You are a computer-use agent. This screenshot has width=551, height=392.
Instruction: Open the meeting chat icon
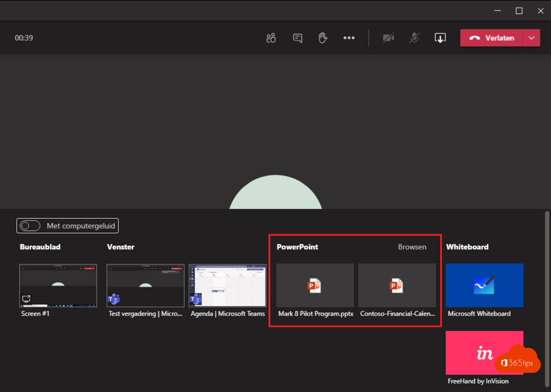coord(297,38)
